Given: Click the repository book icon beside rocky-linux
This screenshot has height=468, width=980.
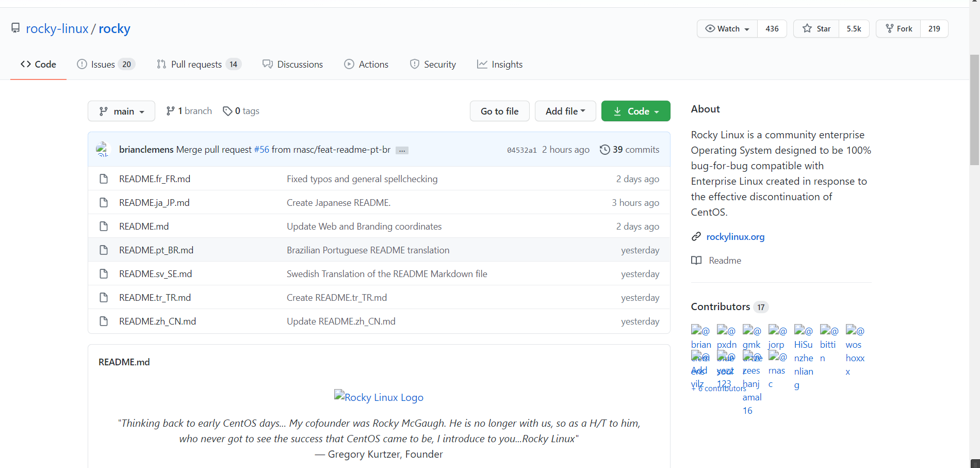Looking at the screenshot, I should [x=15, y=28].
